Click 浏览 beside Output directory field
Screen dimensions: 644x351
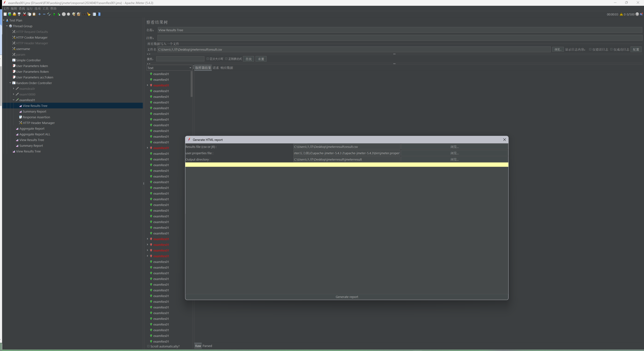(454, 159)
